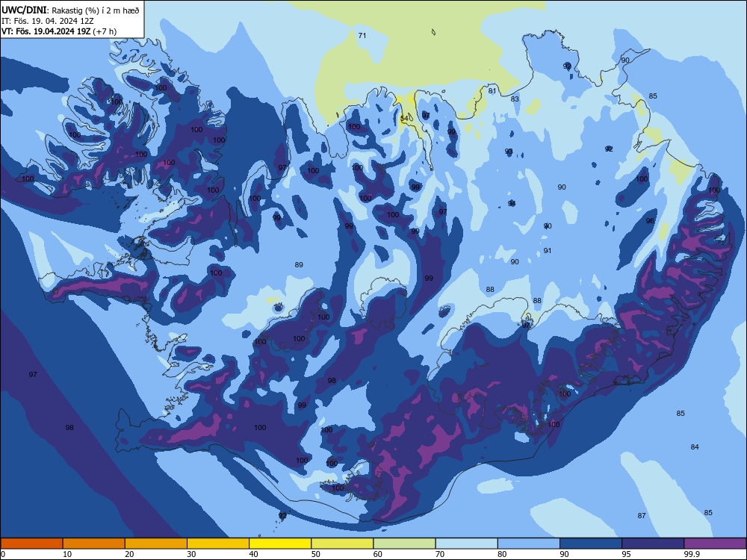Click the legend tick label '50'

316,554
